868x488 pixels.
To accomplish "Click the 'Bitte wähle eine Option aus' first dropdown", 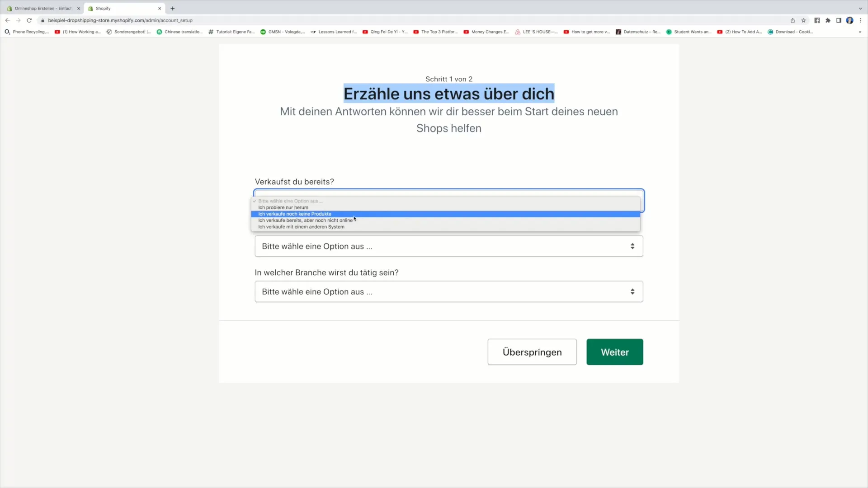I will pos(448,201).
